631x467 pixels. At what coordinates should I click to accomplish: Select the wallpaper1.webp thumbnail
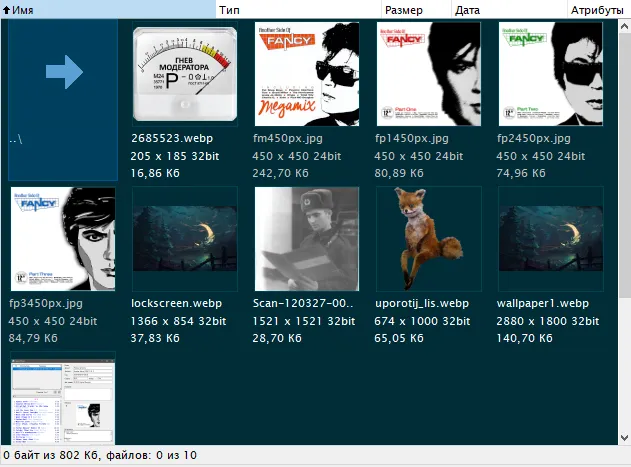point(551,238)
